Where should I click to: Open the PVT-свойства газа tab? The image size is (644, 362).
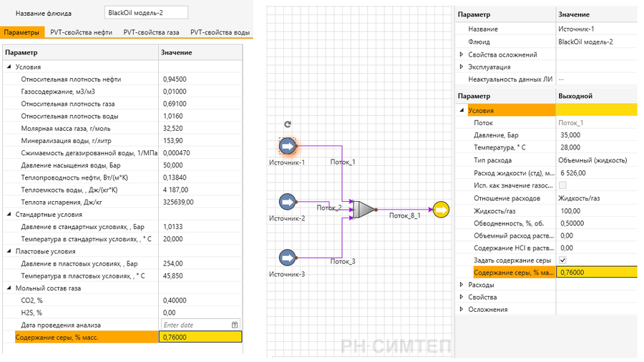151,32
